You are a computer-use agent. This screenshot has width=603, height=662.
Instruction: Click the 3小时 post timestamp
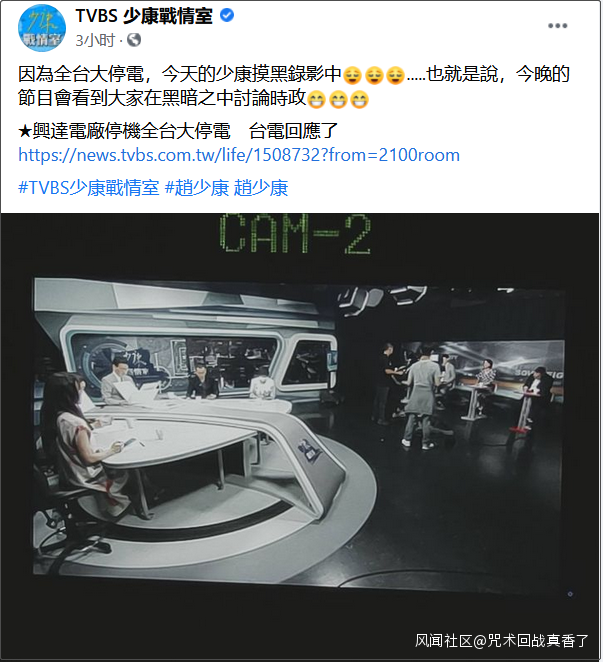click(95, 41)
